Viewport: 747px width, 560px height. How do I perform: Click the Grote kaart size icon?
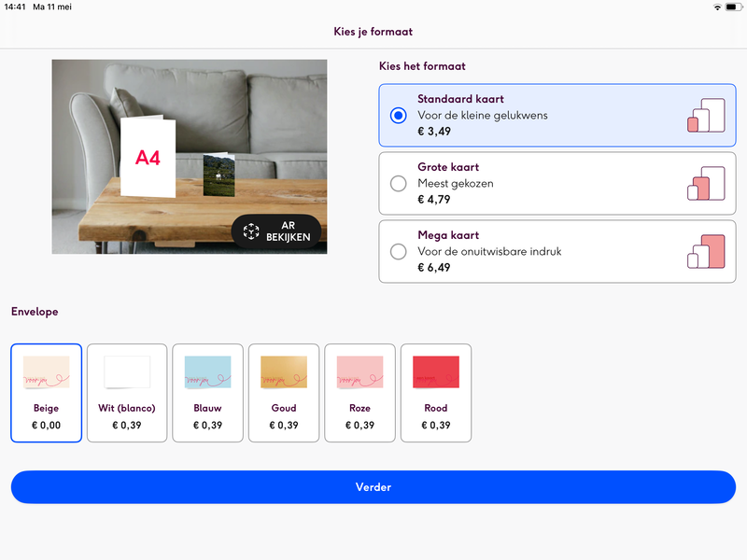coord(706,183)
